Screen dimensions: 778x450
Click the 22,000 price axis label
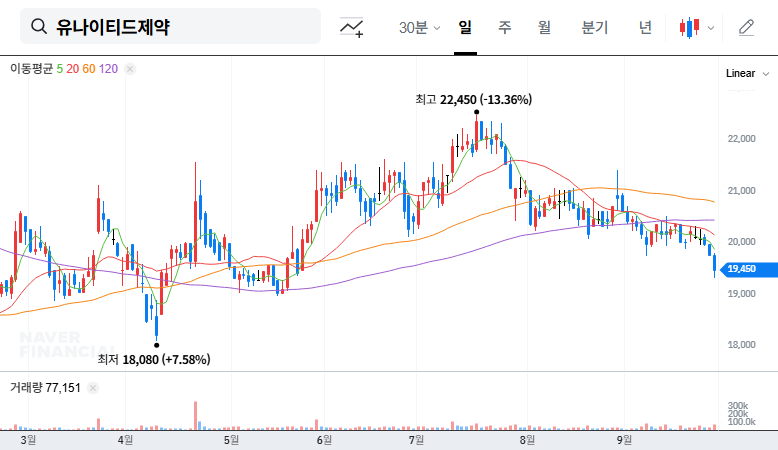pos(741,139)
